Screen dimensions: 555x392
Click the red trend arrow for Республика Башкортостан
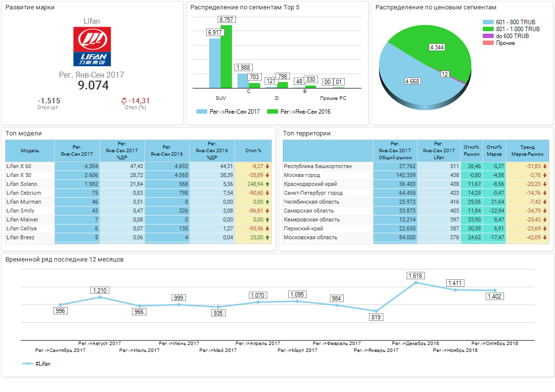point(545,166)
